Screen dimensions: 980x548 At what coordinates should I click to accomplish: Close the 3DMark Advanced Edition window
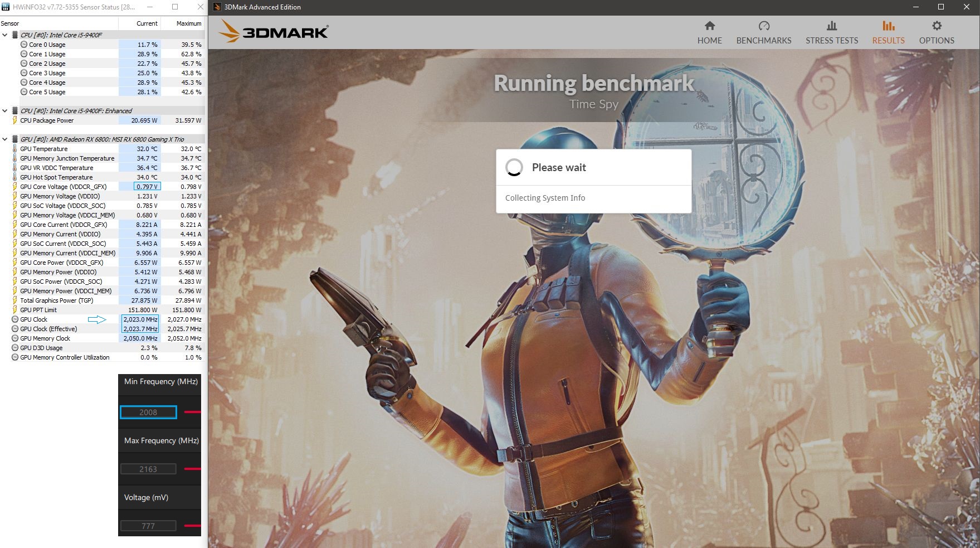[967, 7]
